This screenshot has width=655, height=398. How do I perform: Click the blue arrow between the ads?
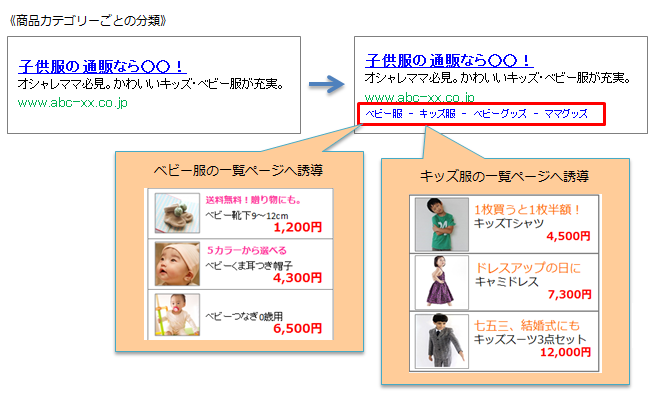click(x=327, y=84)
